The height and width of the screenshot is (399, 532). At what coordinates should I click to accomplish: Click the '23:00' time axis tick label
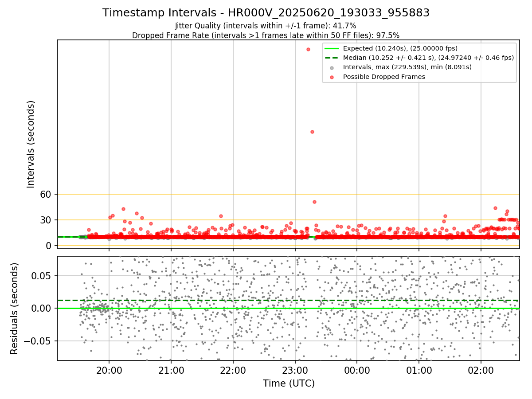point(295,370)
